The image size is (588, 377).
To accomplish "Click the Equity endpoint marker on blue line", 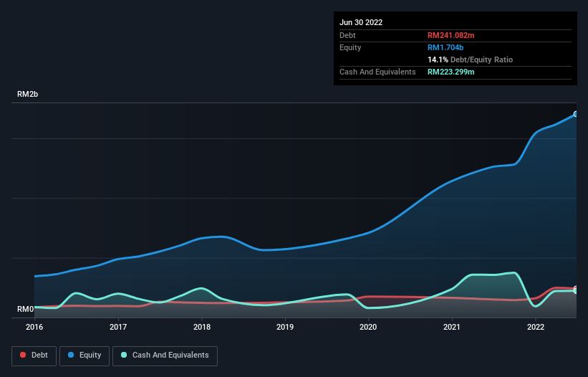I will [x=576, y=114].
